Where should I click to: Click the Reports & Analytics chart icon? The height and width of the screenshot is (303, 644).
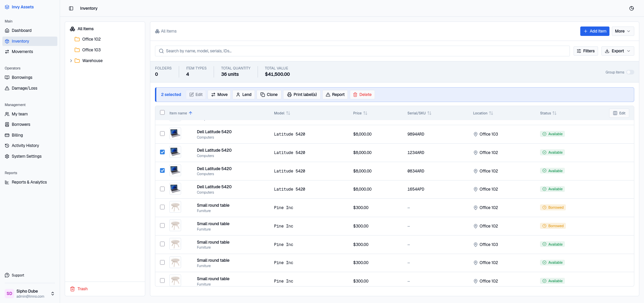(x=7, y=182)
